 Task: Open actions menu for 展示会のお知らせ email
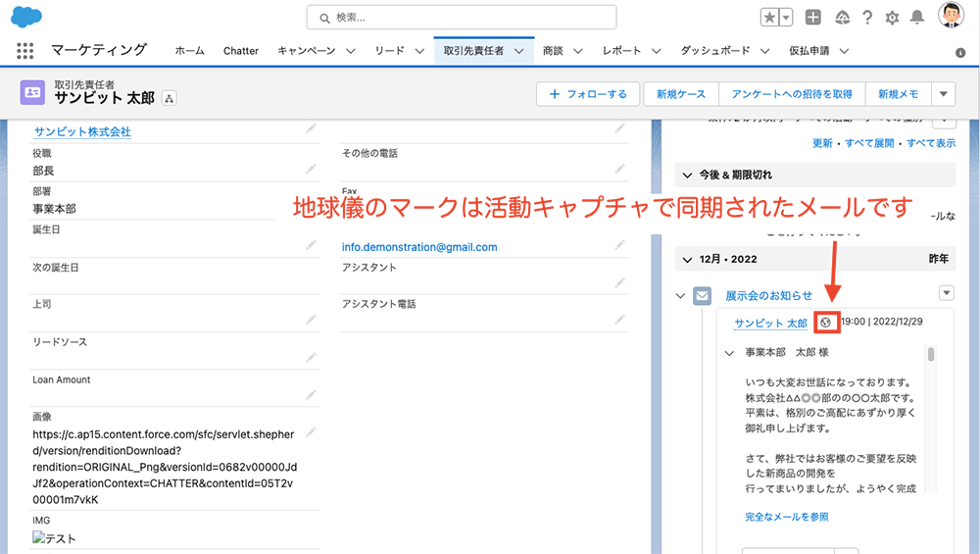click(947, 292)
